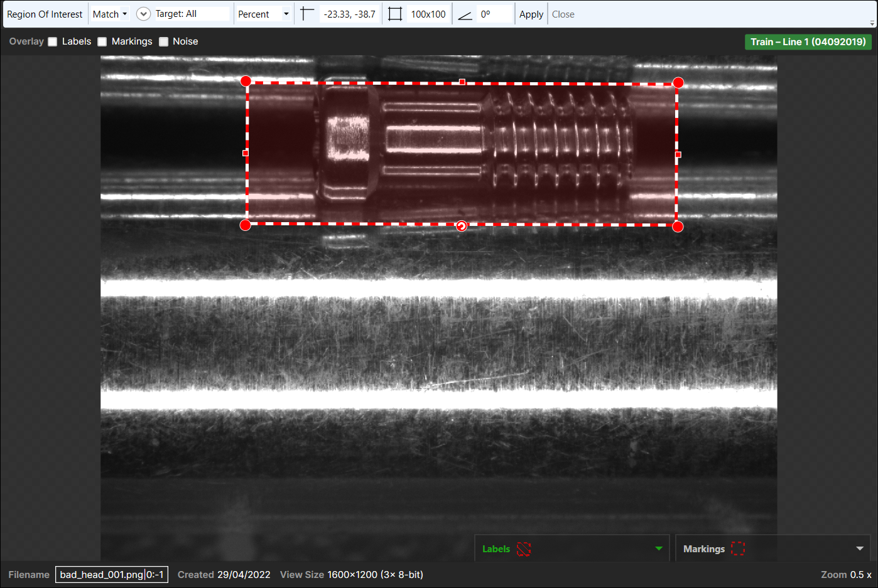Enable the Markings overlay checkbox
The image size is (878, 588).
tap(102, 41)
